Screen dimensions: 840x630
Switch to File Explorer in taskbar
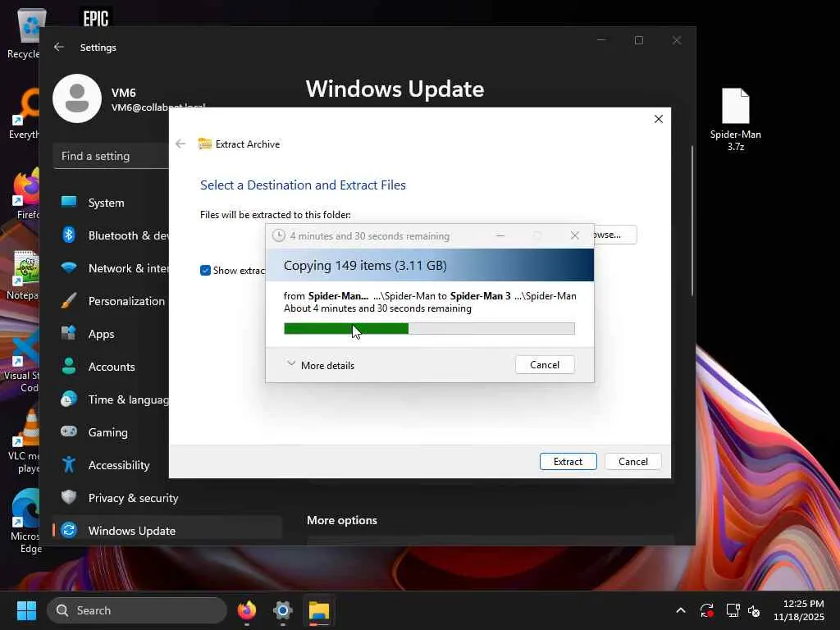tap(319, 610)
